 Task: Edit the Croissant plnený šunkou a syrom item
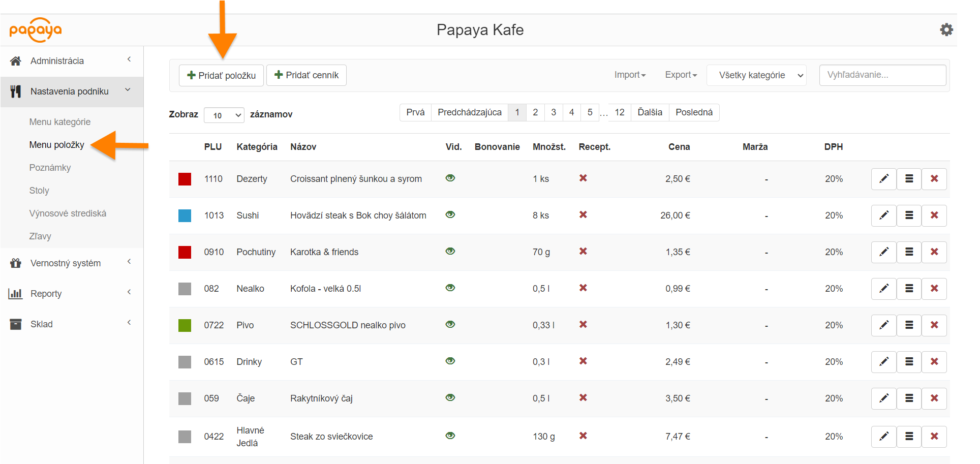click(x=883, y=179)
